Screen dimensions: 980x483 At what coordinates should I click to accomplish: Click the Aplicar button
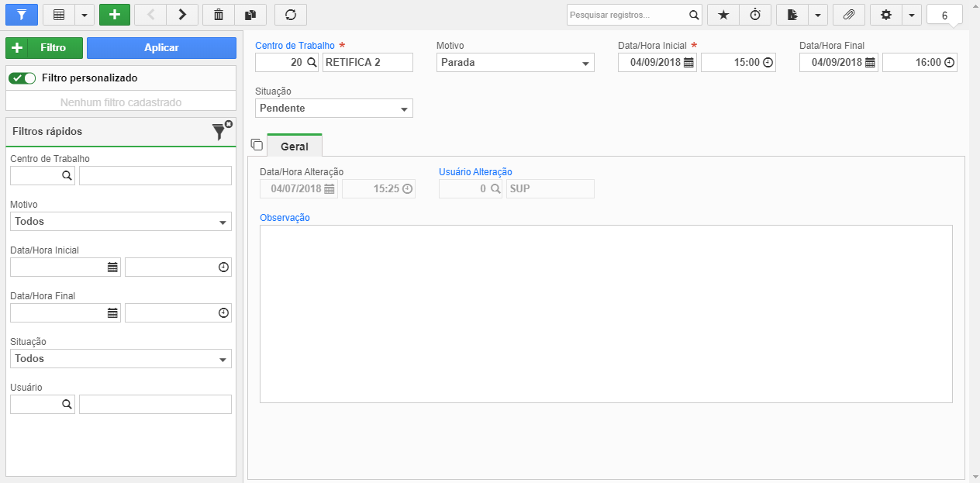[161, 48]
